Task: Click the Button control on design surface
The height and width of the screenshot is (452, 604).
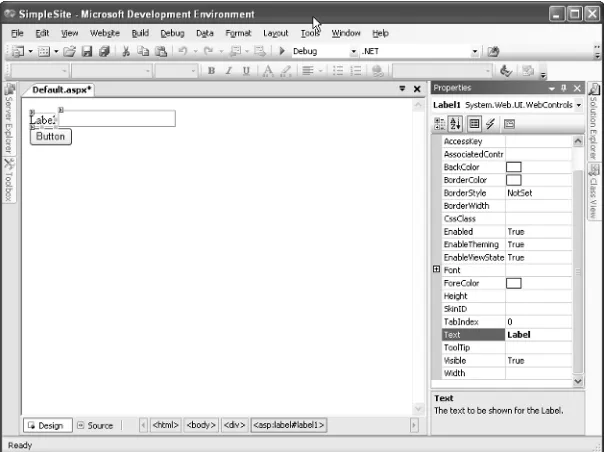Action: coord(50,137)
